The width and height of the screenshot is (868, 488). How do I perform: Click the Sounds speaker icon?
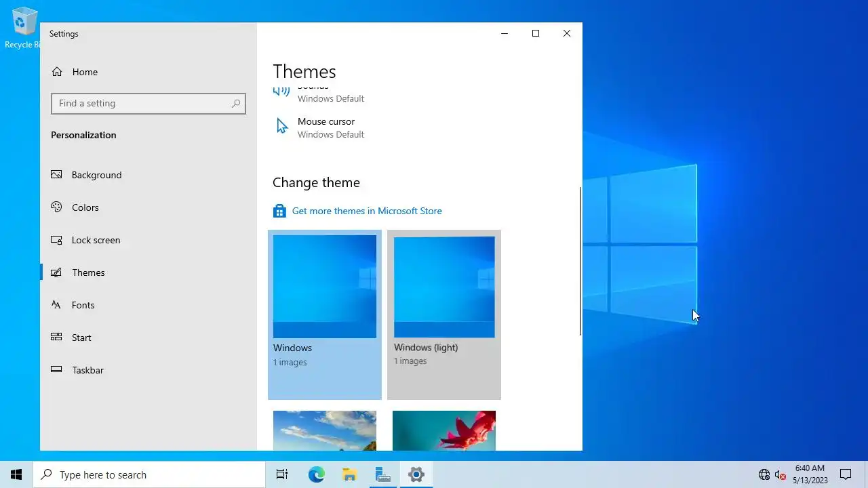pos(281,91)
